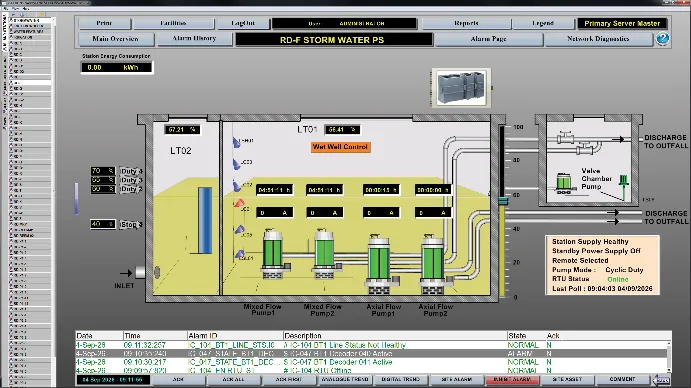Click the ACK ALL button
Viewport: 691px width, 388px height.
tap(234, 380)
